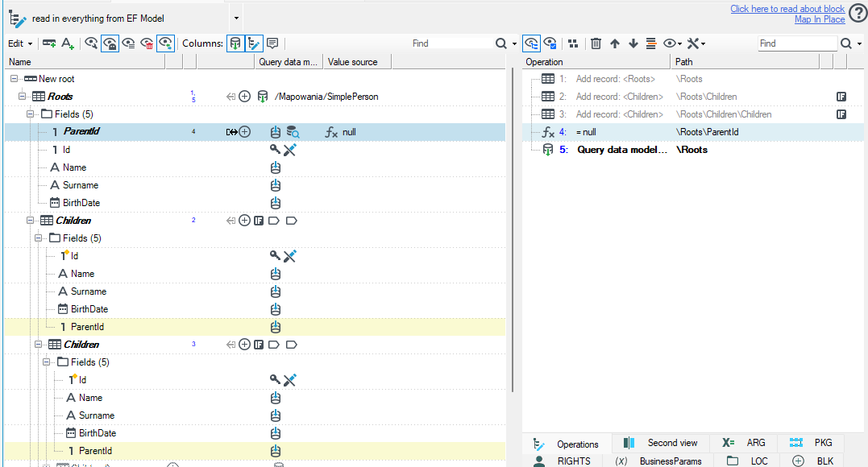
Task: Click the red trash eye icon in the left toolbar
Action: tap(147, 43)
